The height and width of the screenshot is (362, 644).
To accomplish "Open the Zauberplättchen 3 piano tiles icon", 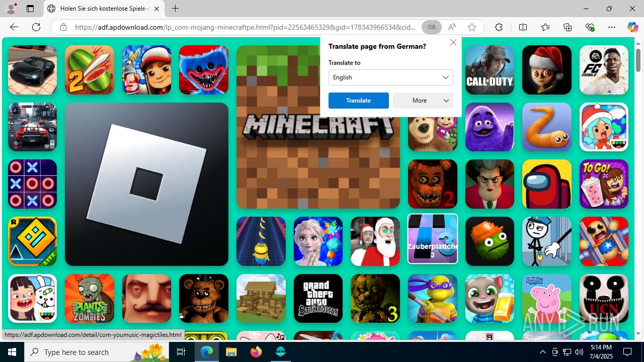I will pyautogui.click(x=433, y=239).
